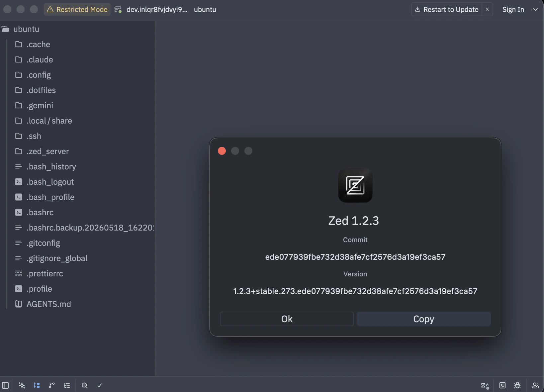Open the .bashrc file
The width and height of the screenshot is (544, 392).
point(78,212)
